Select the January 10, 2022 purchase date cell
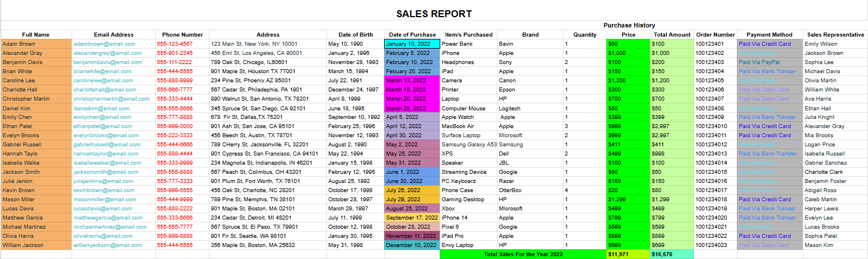Viewport: 868px width, 259px height. click(412, 44)
